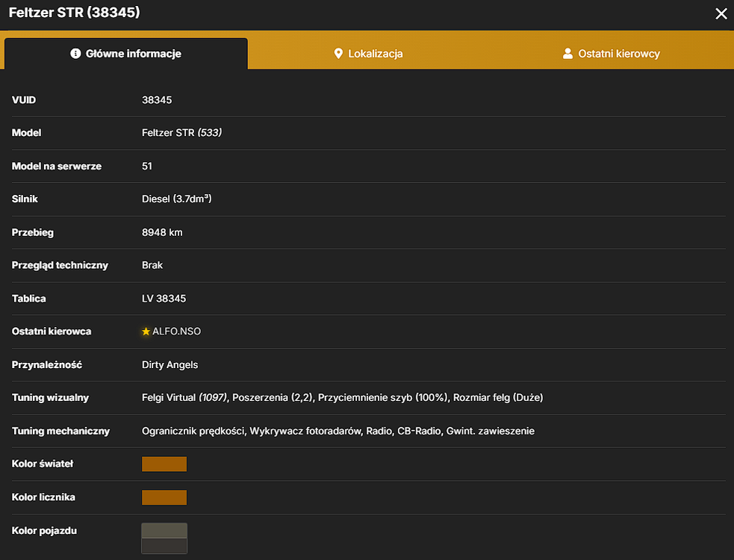Screen dimensions: 734x560
Task: Click the Kolor świateł orange swatch
Action: click(x=164, y=464)
